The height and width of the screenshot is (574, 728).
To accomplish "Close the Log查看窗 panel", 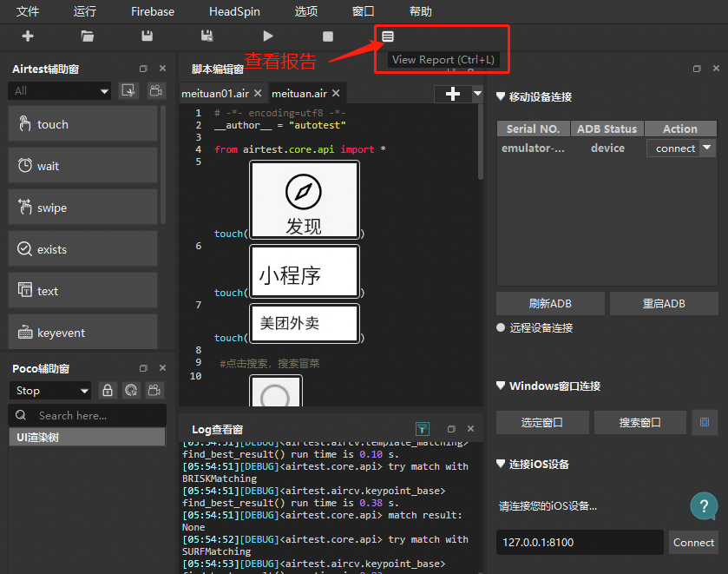I will 470,428.
